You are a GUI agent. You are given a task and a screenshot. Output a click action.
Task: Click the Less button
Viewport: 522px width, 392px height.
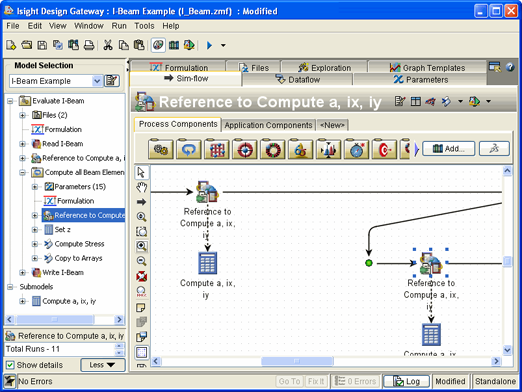click(x=103, y=365)
